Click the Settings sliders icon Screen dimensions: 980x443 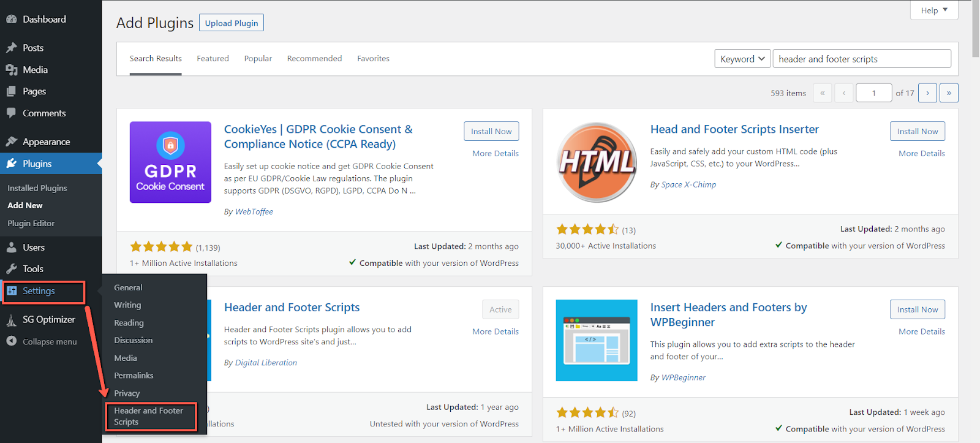click(12, 291)
